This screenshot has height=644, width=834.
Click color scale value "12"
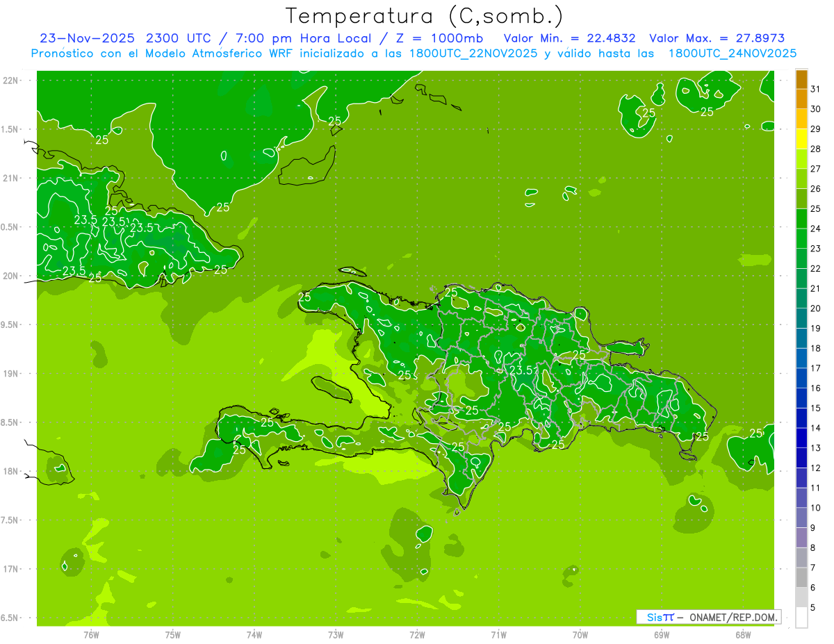click(815, 468)
